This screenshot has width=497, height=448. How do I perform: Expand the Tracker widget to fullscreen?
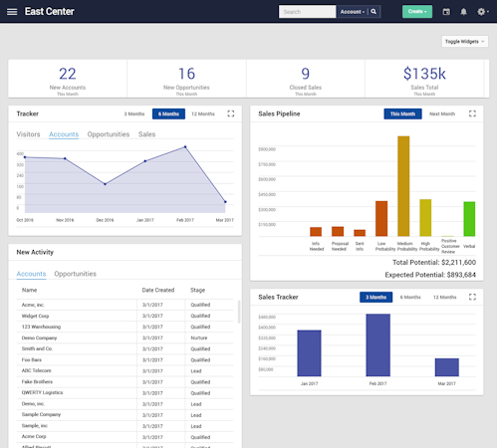[x=231, y=113]
